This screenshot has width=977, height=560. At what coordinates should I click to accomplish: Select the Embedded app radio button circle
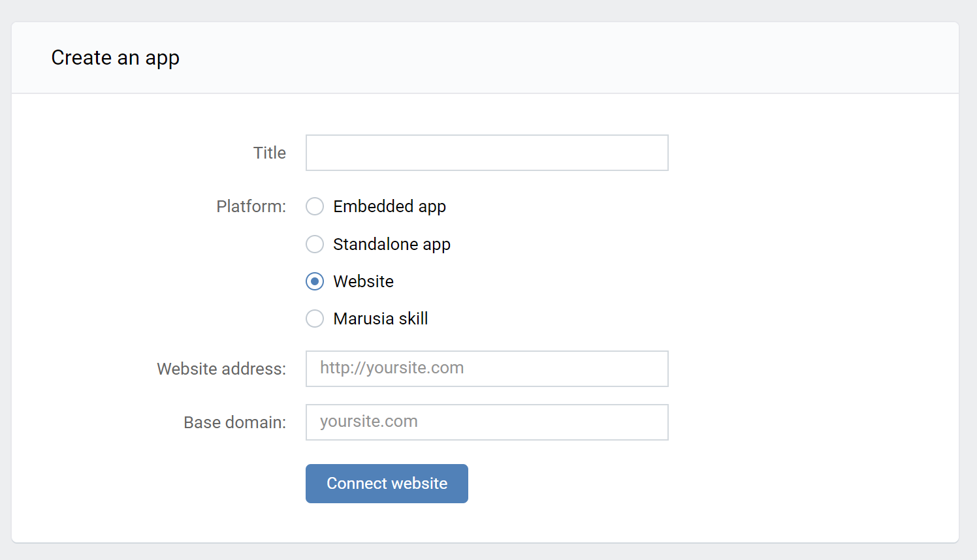pyautogui.click(x=315, y=206)
